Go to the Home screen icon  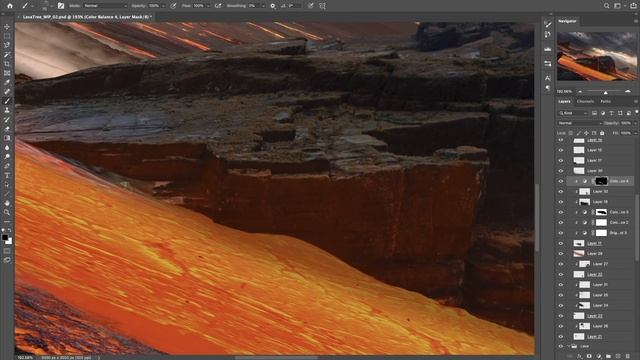[x=10, y=6]
